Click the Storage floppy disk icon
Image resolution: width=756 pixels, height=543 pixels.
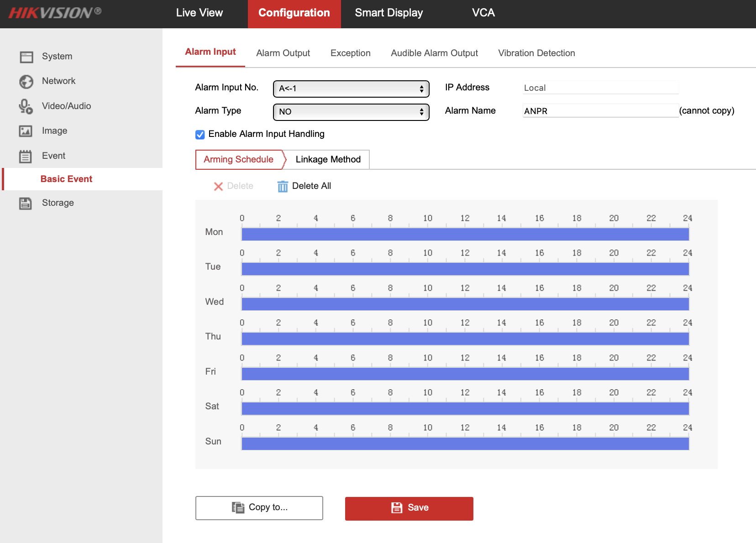pyautogui.click(x=26, y=203)
